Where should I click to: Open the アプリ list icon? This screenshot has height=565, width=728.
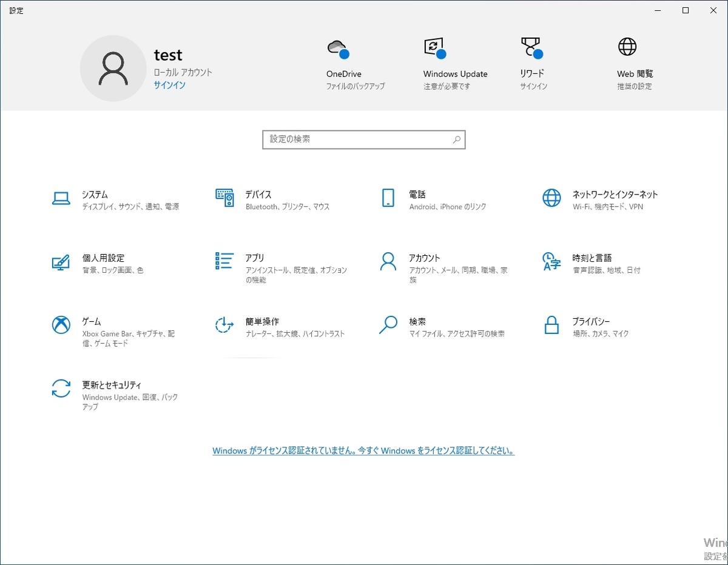(224, 261)
